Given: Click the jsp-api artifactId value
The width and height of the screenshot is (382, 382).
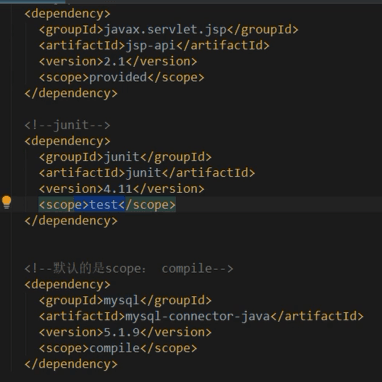Looking at the screenshot, I should coord(150,45).
